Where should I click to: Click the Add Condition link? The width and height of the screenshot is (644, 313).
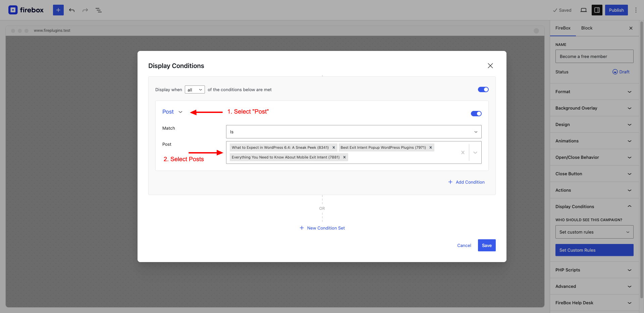[467, 182]
